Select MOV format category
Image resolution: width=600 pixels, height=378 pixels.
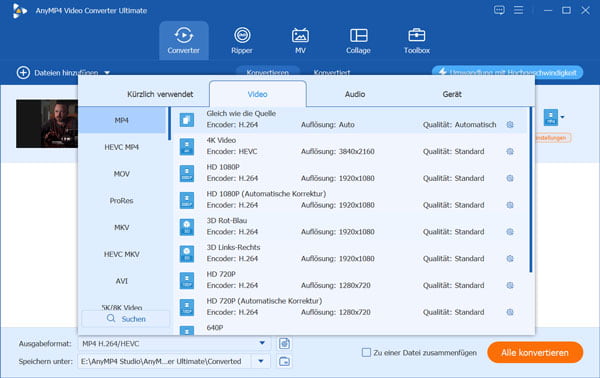(122, 174)
